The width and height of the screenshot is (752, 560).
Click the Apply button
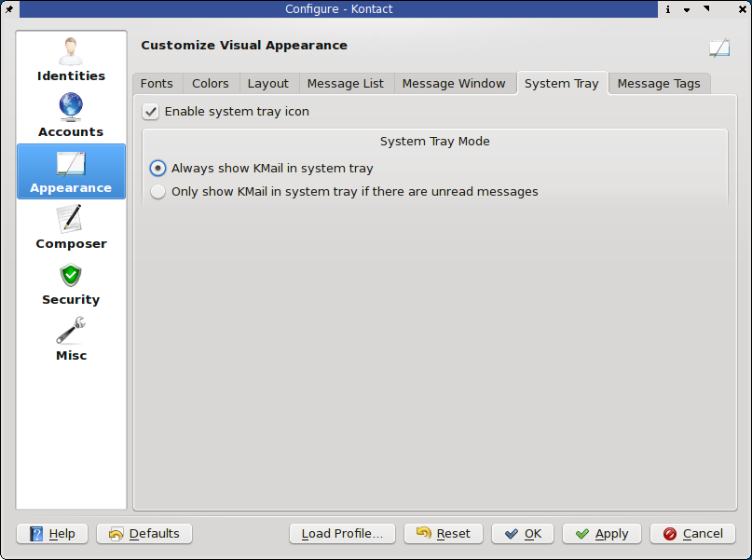coord(601,534)
